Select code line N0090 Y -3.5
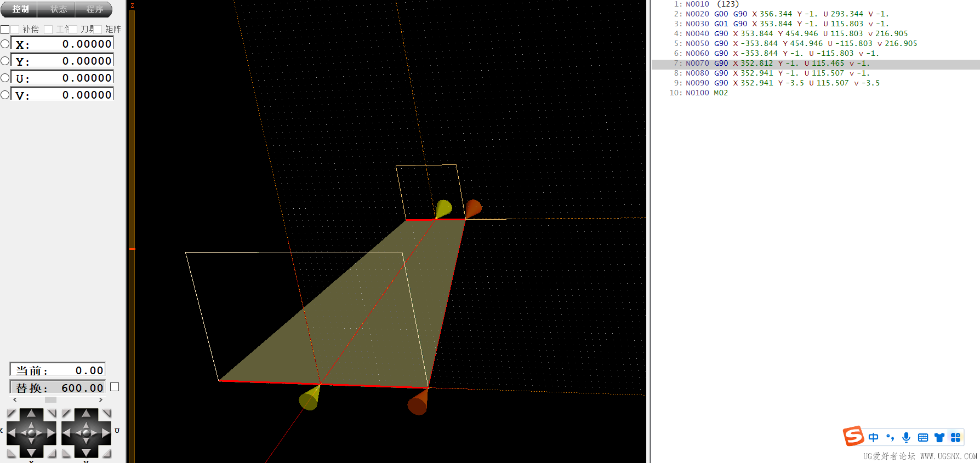Viewport: 980px width, 463px height. click(815, 83)
